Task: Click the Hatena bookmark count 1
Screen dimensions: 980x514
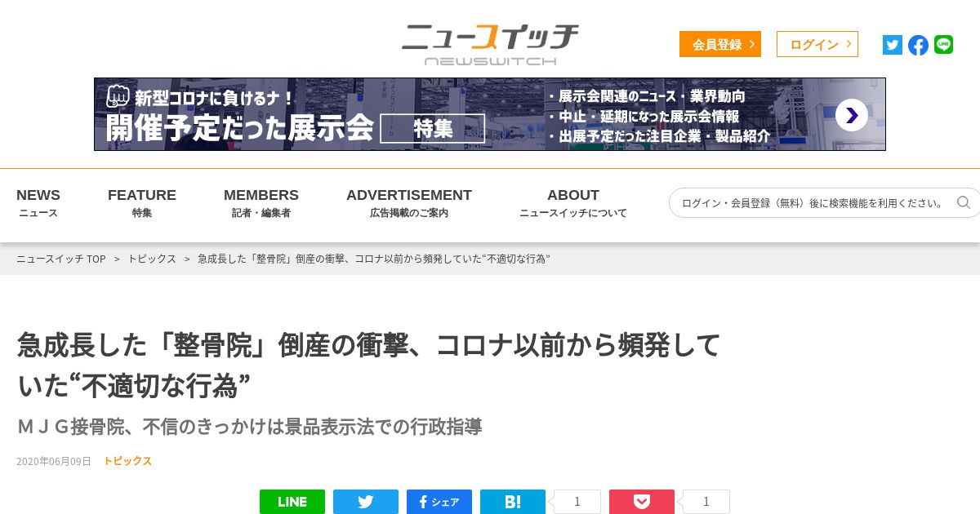Action: 577,502
